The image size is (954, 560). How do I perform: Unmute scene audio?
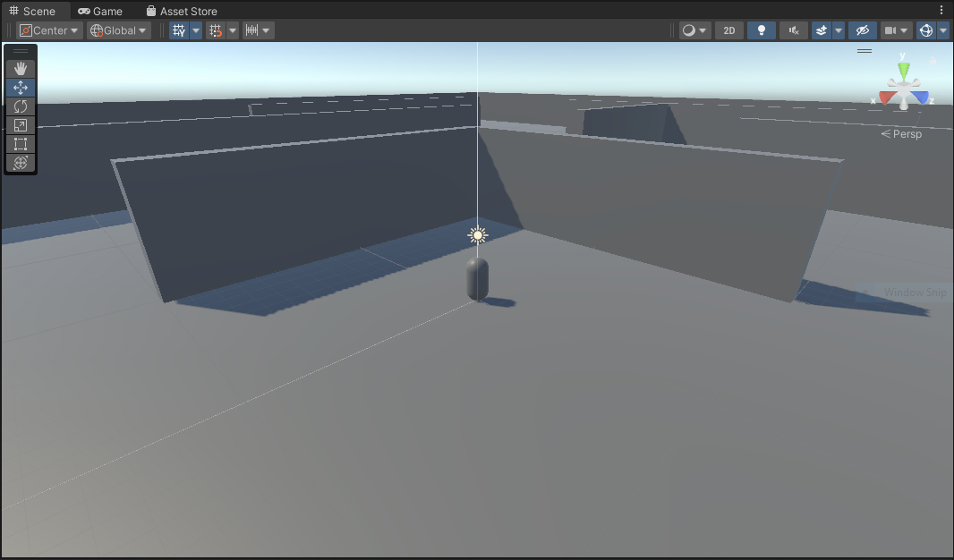tap(793, 30)
